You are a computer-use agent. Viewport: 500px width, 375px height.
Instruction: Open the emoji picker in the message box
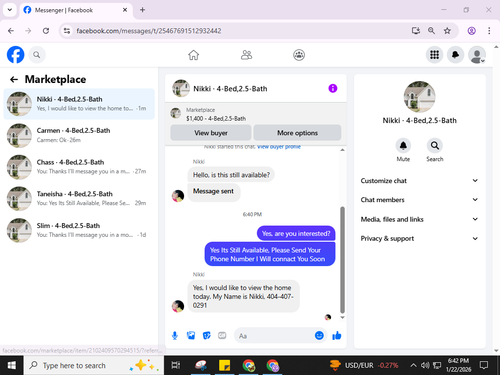click(x=319, y=335)
